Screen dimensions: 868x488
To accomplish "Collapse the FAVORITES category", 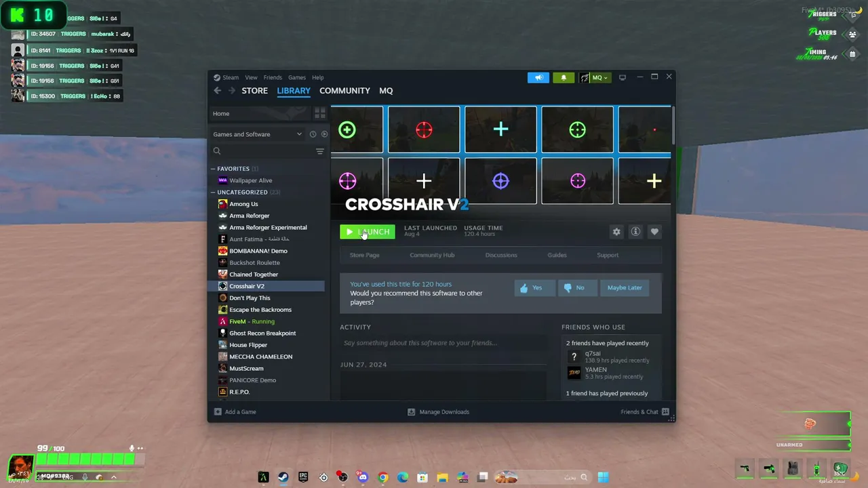I will [x=235, y=169].
